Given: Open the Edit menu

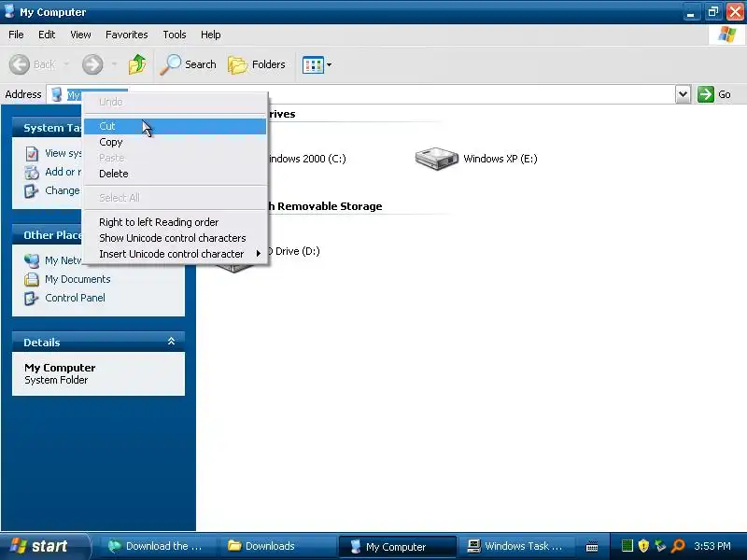Looking at the screenshot, I should pos(47,35).
